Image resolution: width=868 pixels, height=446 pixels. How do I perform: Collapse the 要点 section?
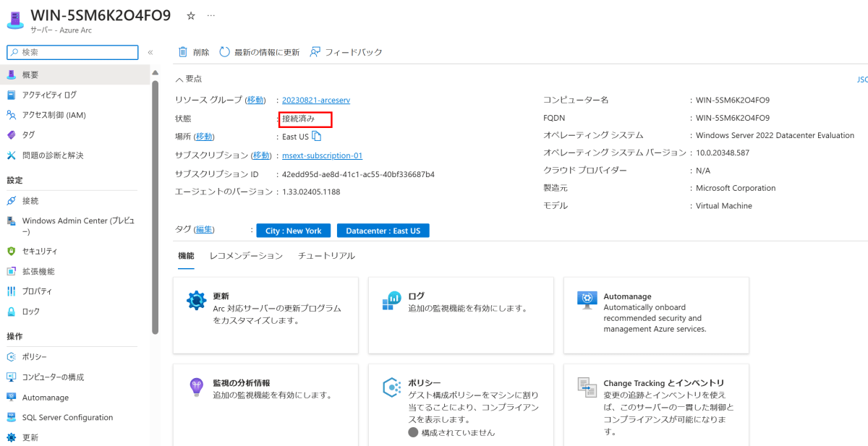click(189, 79)
